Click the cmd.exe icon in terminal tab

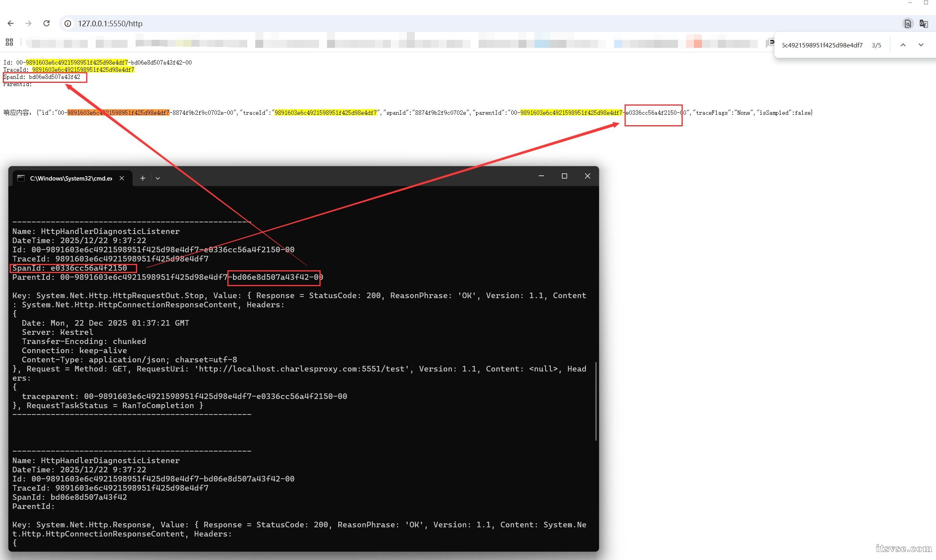click(x=21, y=178)
